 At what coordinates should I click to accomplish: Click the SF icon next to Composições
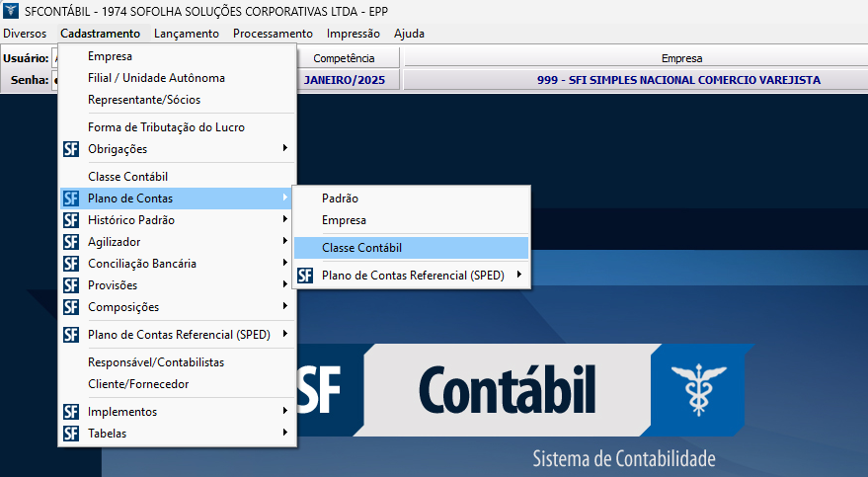(x=70, y=307)
